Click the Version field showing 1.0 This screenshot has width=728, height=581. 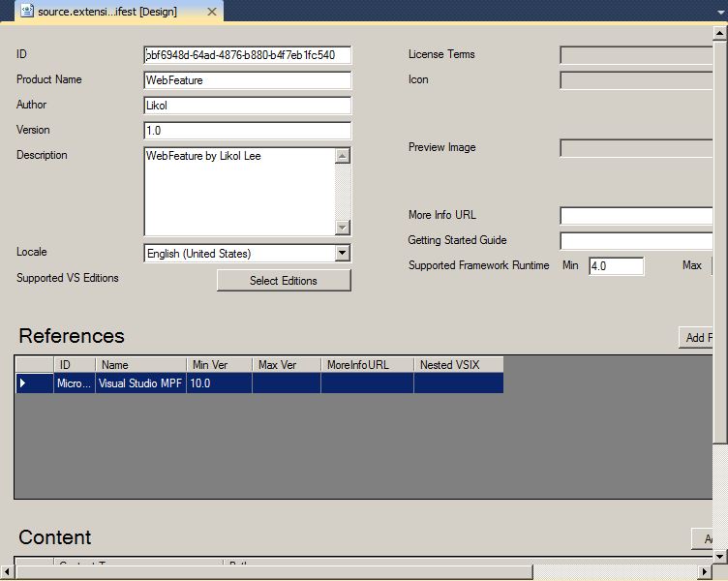click(248, 131)
